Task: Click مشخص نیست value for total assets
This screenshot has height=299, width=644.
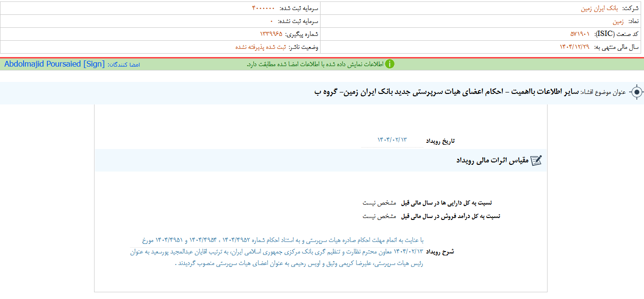Action: [x=379, y=203]
